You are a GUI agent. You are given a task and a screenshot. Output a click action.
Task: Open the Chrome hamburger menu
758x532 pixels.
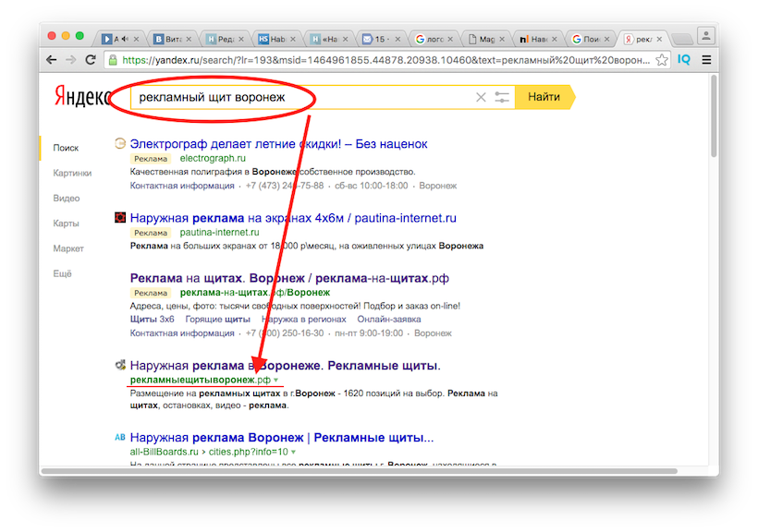pyautogui.click(x=706, y=60)
